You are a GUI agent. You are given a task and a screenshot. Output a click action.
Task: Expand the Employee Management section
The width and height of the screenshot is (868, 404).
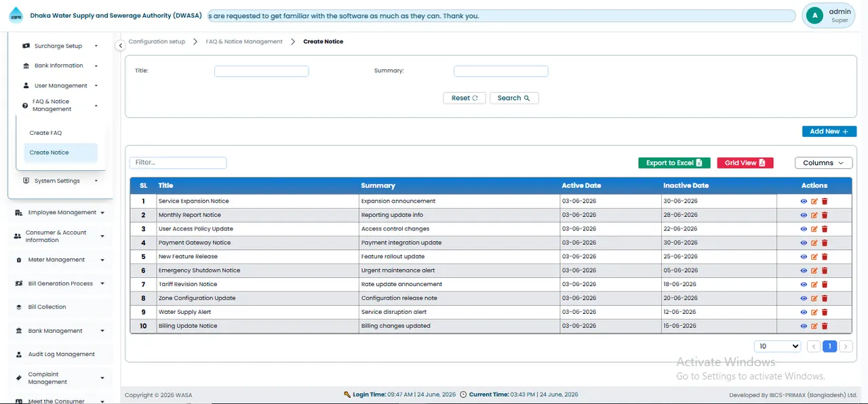(60, 212)
